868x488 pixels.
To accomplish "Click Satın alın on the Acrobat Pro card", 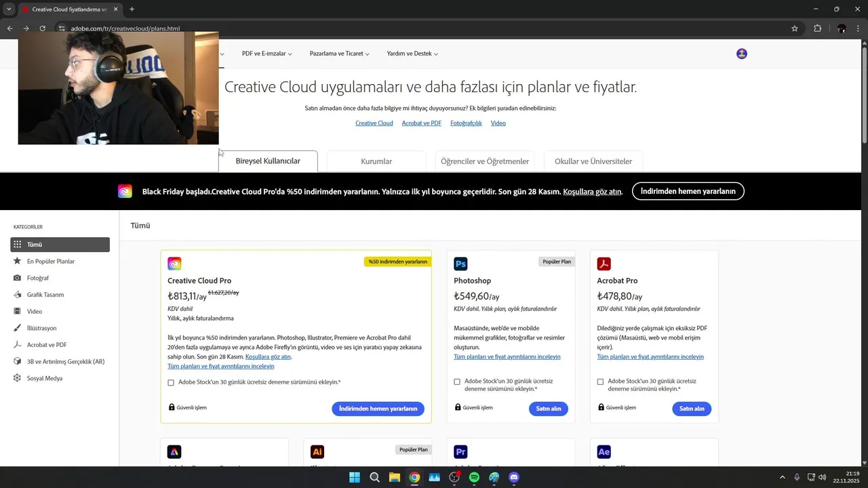I will 692,409.
